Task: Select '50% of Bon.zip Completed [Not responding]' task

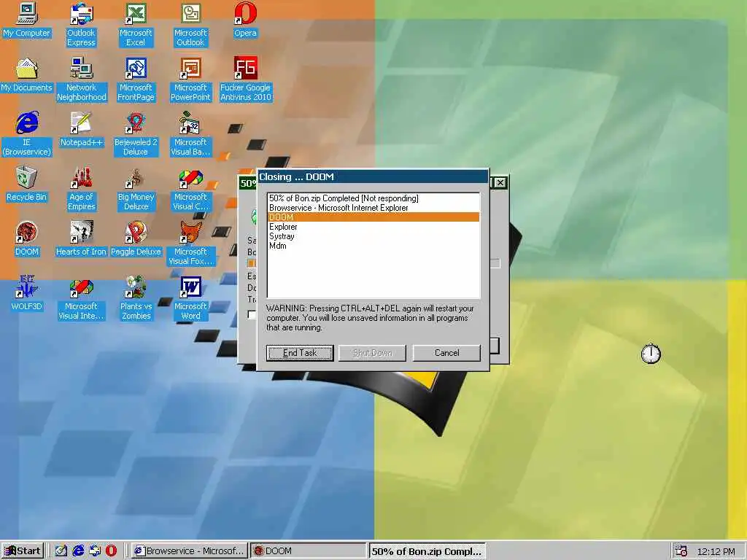Action: click(373, 198)
